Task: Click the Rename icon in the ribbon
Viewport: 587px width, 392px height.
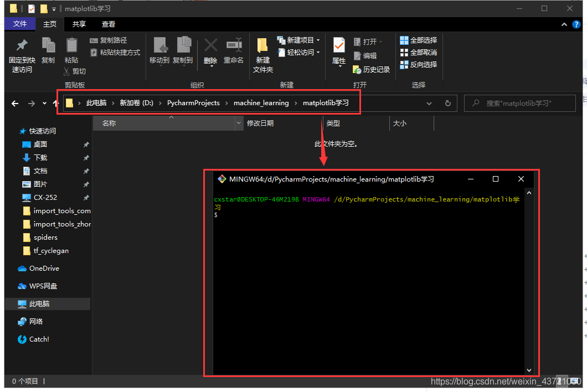Action: (x=234, y=45)
